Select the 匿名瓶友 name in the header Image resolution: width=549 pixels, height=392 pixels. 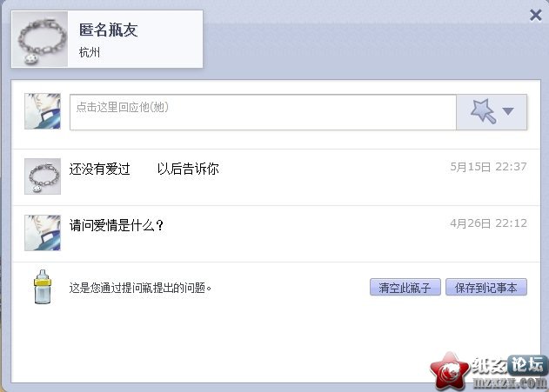108,30
